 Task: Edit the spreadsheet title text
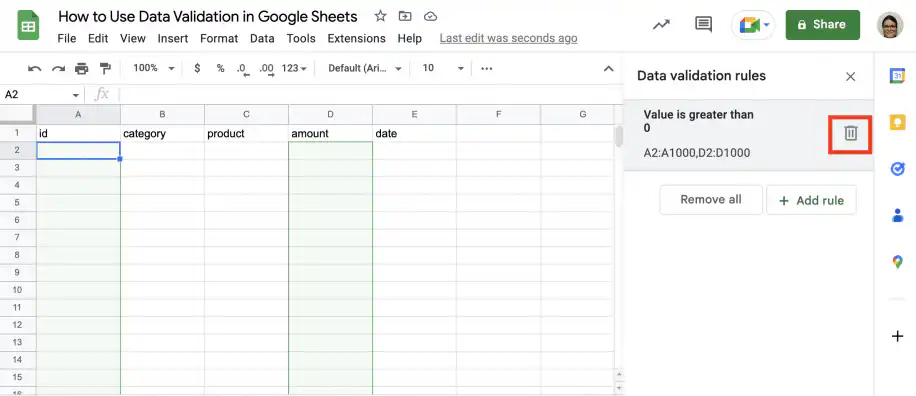[208, 16]
